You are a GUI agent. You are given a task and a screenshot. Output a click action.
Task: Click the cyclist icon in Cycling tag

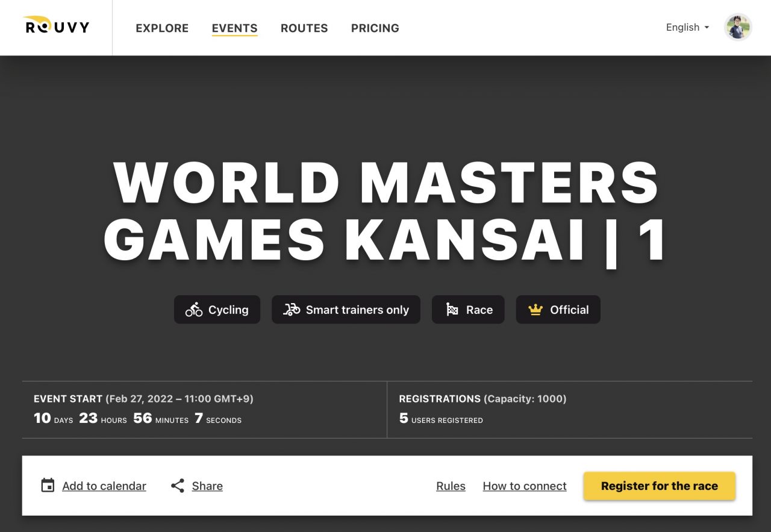(194, 310)
